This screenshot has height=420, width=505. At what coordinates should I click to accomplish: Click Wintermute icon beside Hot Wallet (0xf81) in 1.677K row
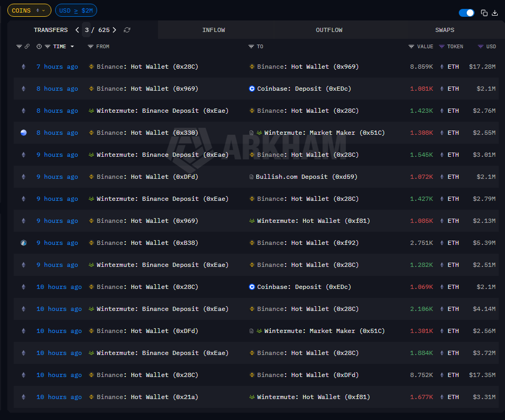tap(252, 397)
